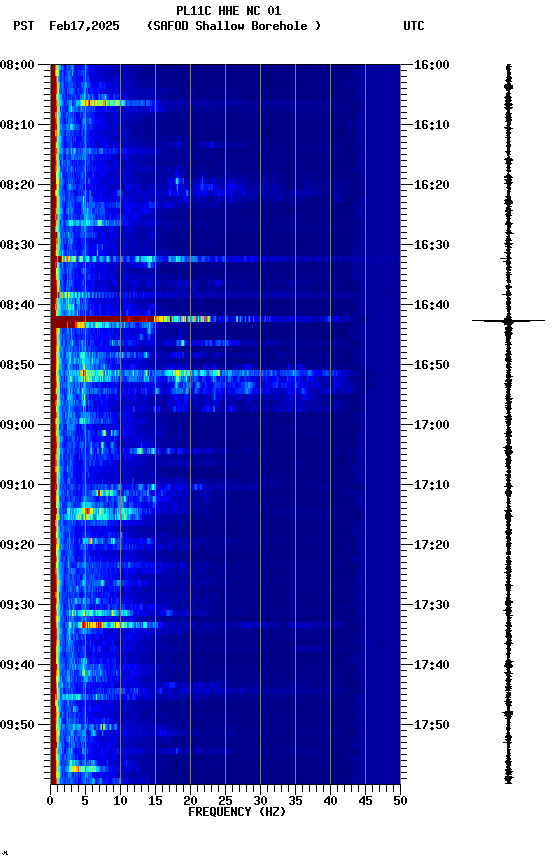Viewport: 552px width, 864px height.
Task: Click the '16:10' UTC time label
Action: (x=432, y=125)
